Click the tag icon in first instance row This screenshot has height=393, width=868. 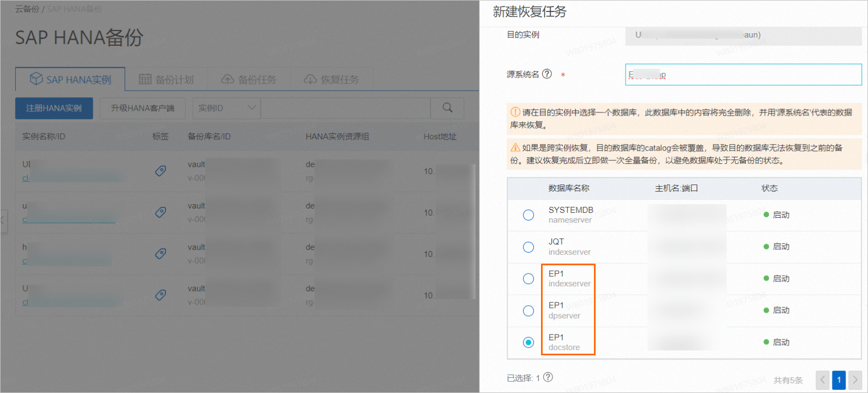tap(160, 171)
